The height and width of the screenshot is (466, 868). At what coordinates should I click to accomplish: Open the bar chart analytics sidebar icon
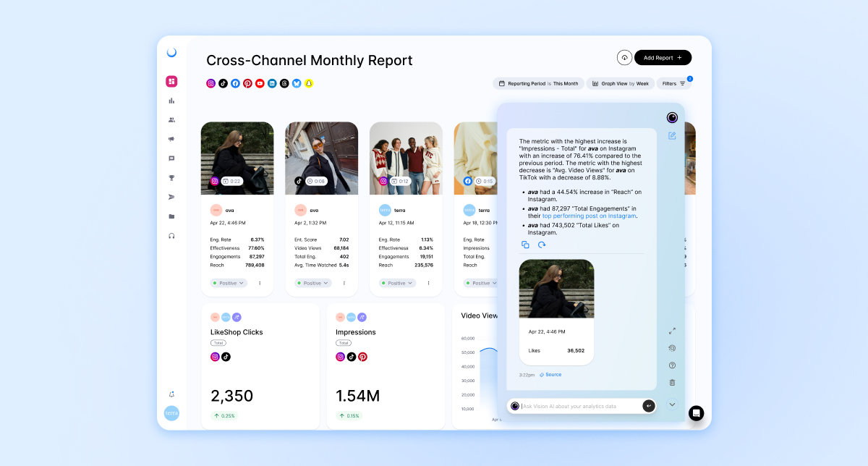(171, 101)
